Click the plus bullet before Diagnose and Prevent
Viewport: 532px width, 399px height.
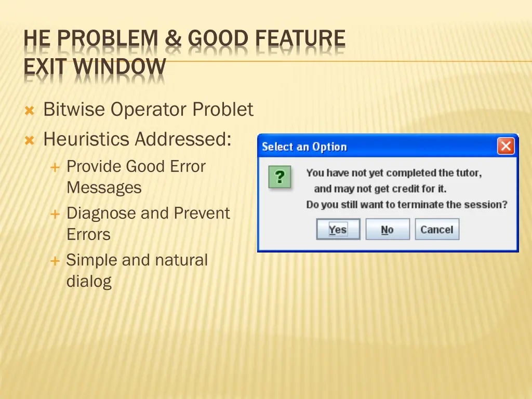(55, 214)
